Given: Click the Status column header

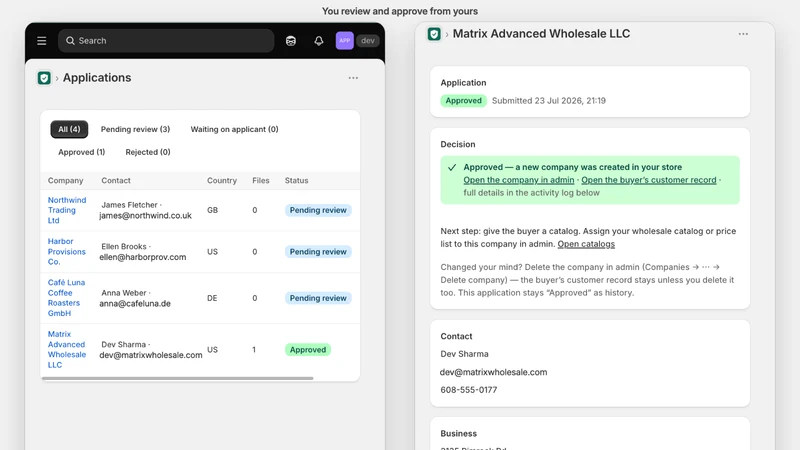Looking at the screenshot, I should (296, 181).
